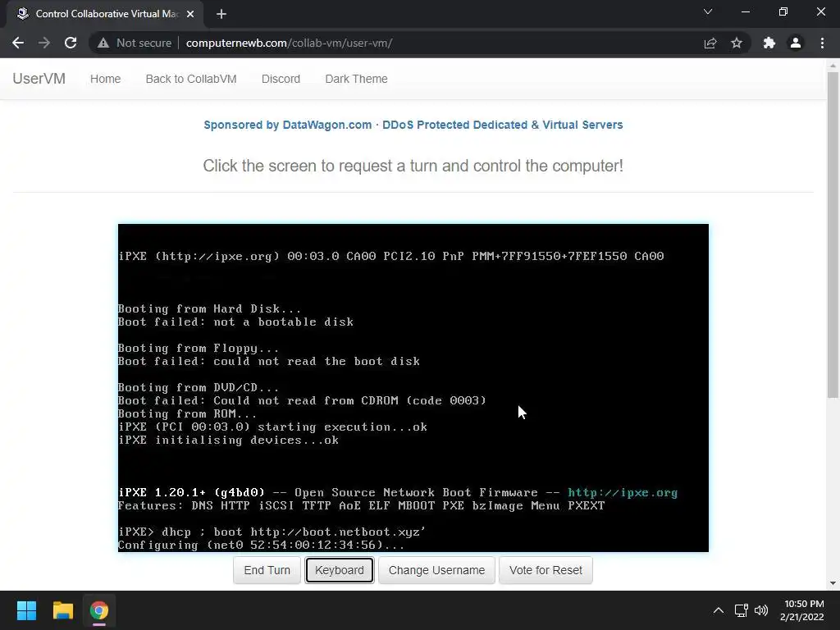Open the clock showing 10:50 PM
Screen dimensions: 840x630
(x=802, y=610)
